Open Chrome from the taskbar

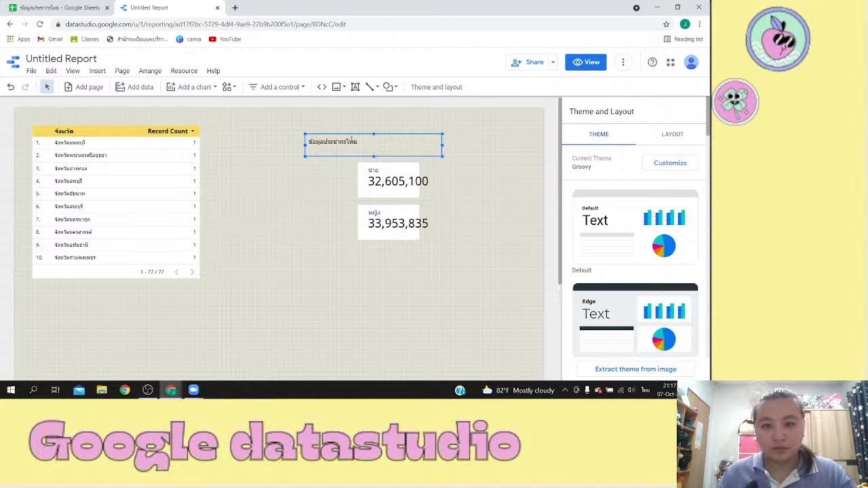[x=125, y=390]
